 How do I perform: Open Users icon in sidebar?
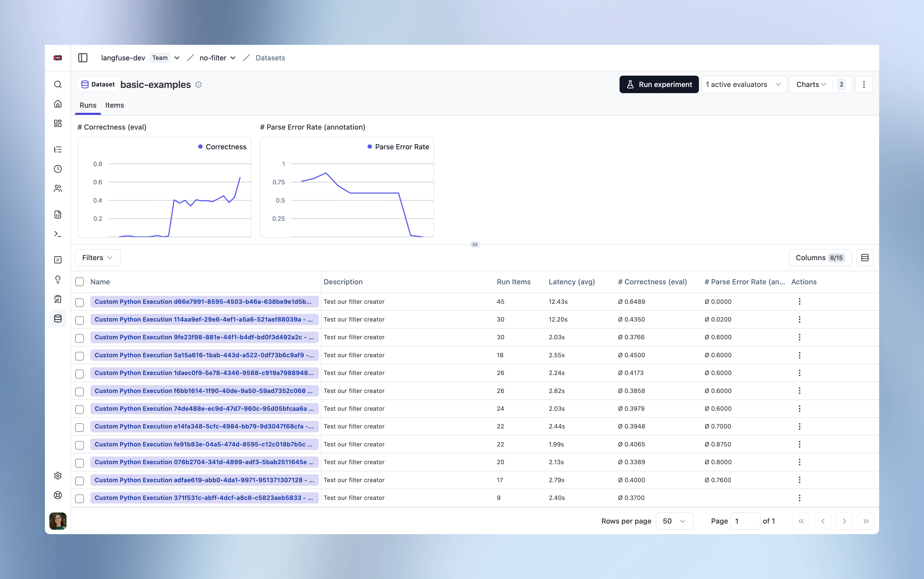pos(58,188)
